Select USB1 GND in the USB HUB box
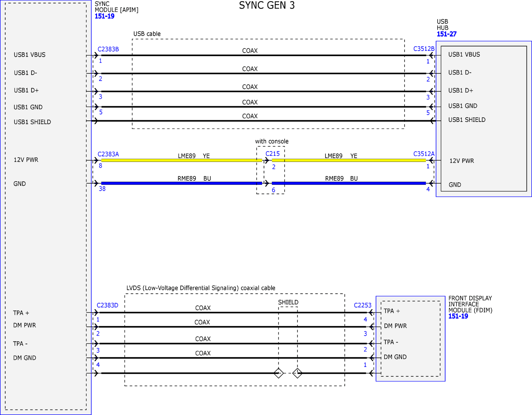 (463, 106)
